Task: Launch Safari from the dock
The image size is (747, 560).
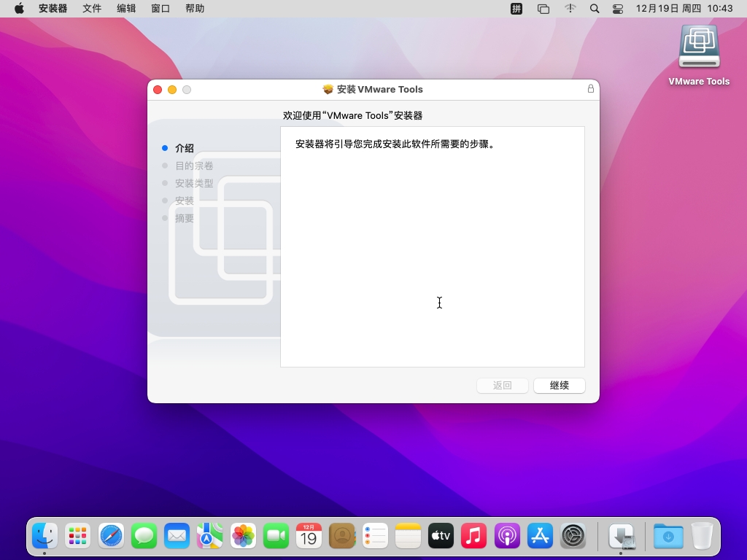Action: coord(112,536)
